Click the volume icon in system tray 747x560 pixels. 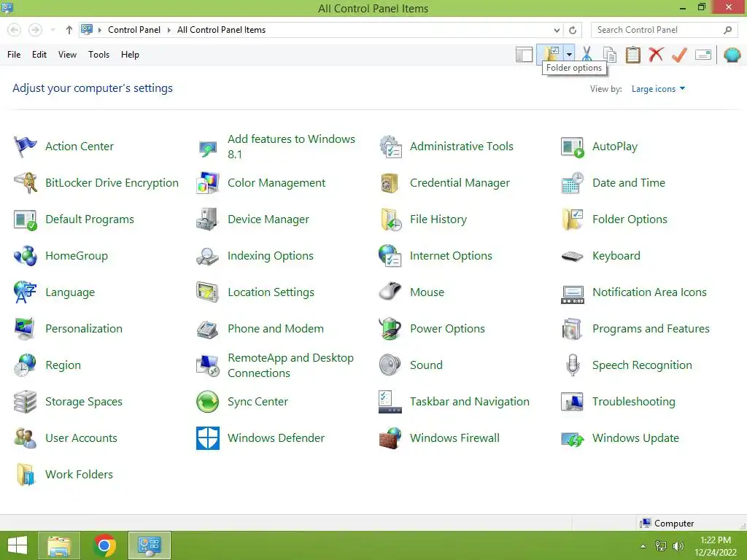pos(678,546)
